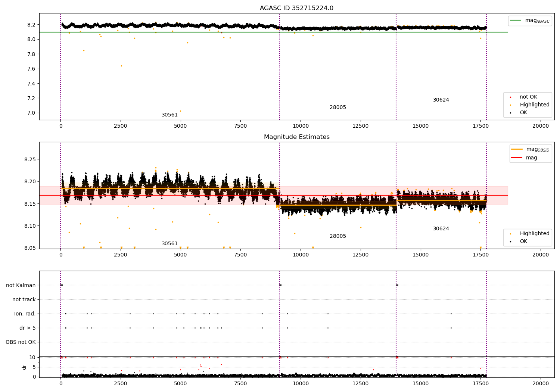Viewport: 560px width, 392px height.
Task: Click "Highlighted" legend entry in top plot
Action: pos(535,105)
